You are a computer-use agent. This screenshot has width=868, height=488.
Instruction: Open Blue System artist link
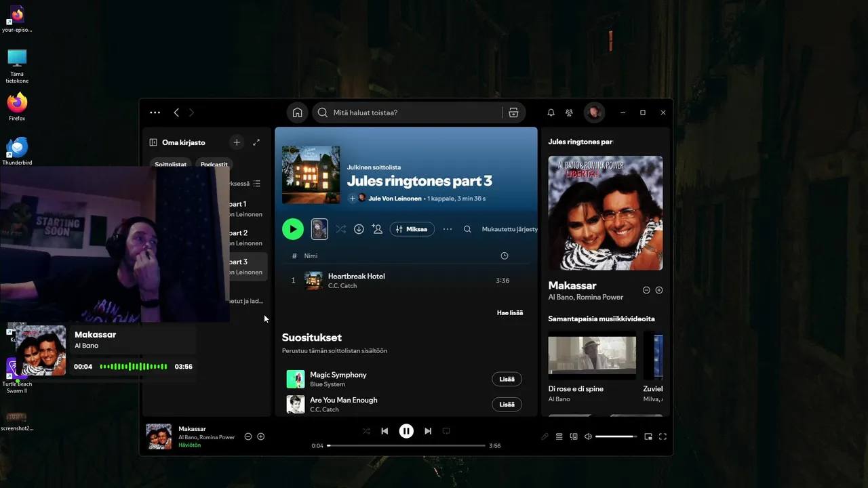(328, 384)
